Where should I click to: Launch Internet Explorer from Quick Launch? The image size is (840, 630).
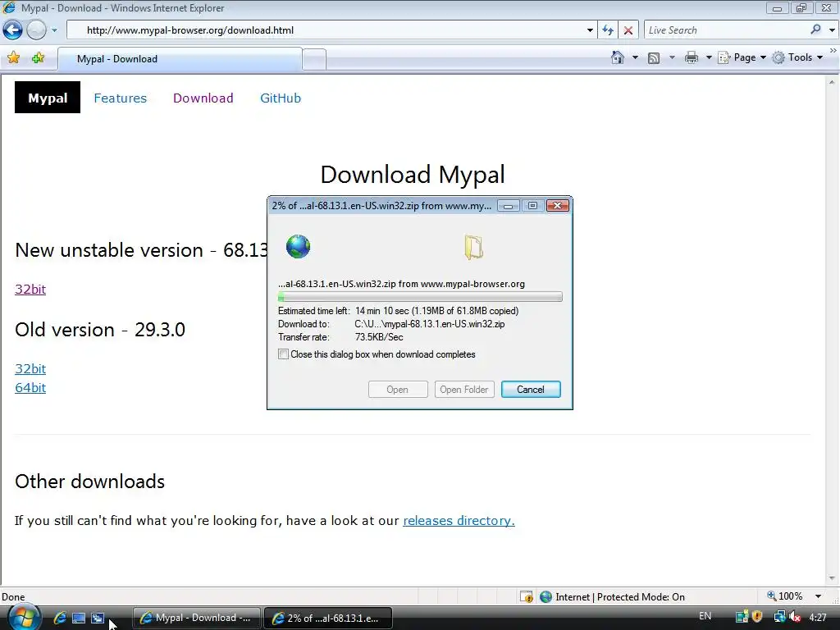click(59, 618)
